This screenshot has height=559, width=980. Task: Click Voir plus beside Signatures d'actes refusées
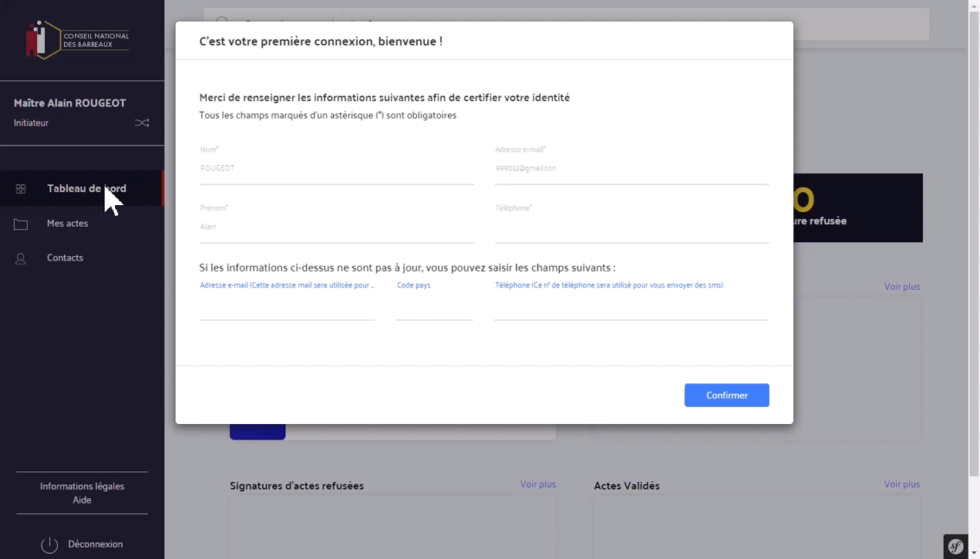coord(537,484)
